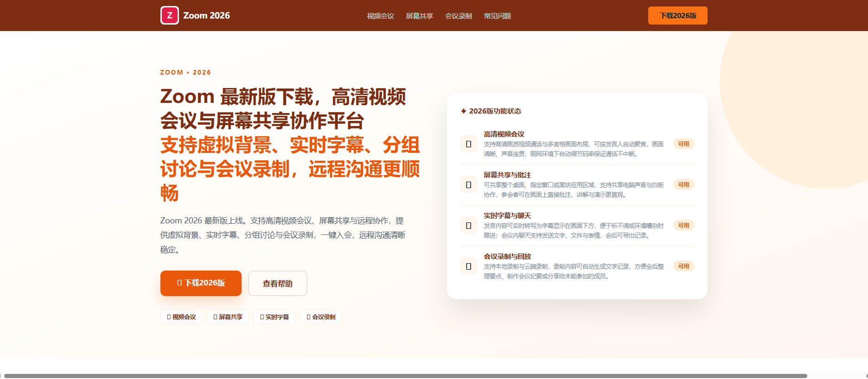Click the 可用 badge for 会议录制与回放
The image size is (868, 379).
[x=683, y=266]
